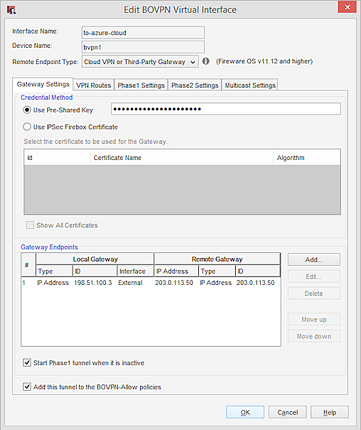Toggle Start Phase1 tunnel when inactive checkbox

click(27, 363)
